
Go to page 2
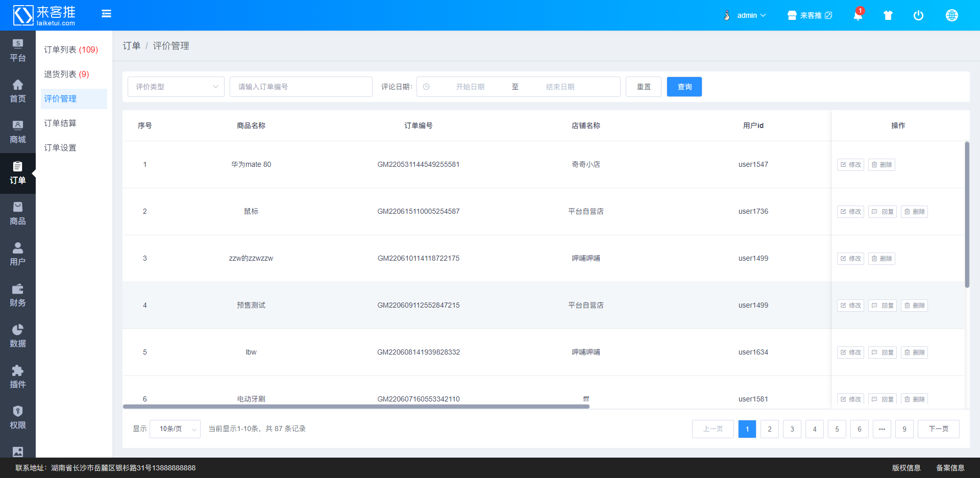click(770, 429)
